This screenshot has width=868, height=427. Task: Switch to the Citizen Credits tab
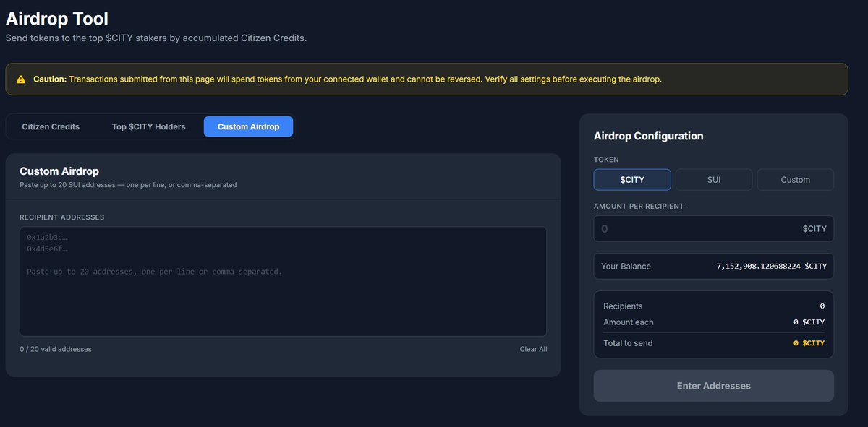click(51, 126)
